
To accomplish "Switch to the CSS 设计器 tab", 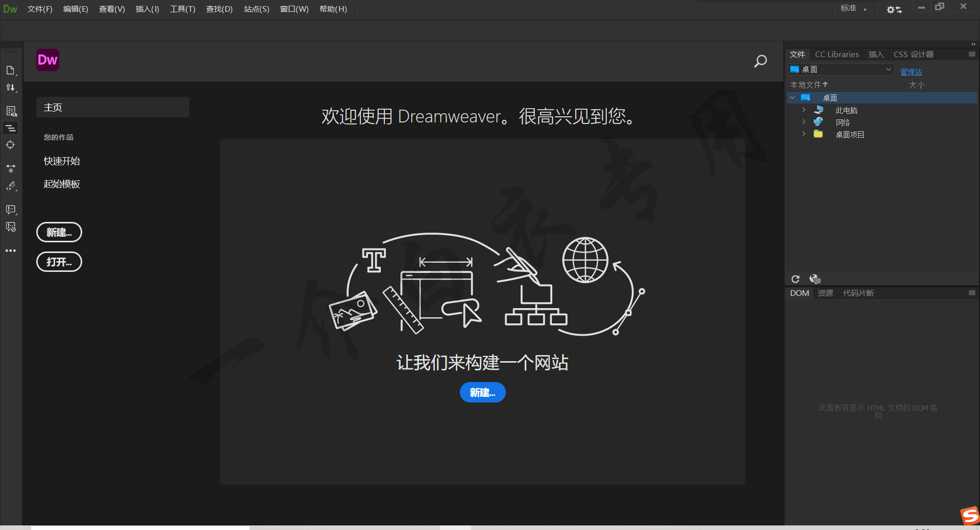I will pyautogui.click(x=914, y=54).
